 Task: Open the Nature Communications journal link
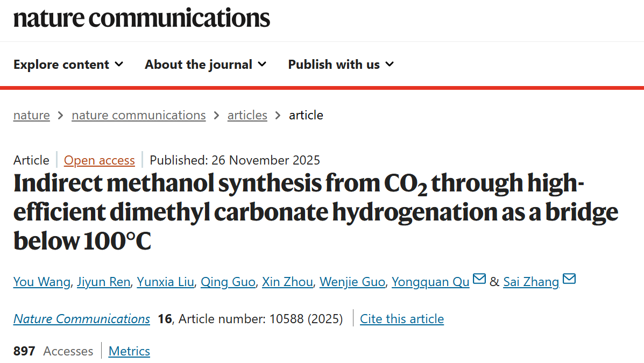pyautogui.click(x=82, y=319)
